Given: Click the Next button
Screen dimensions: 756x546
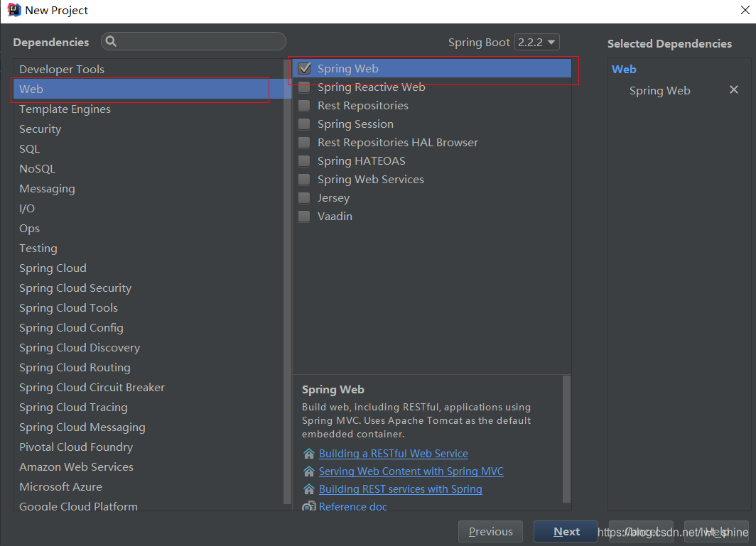Looking at the screenshot, I should 566,532.
